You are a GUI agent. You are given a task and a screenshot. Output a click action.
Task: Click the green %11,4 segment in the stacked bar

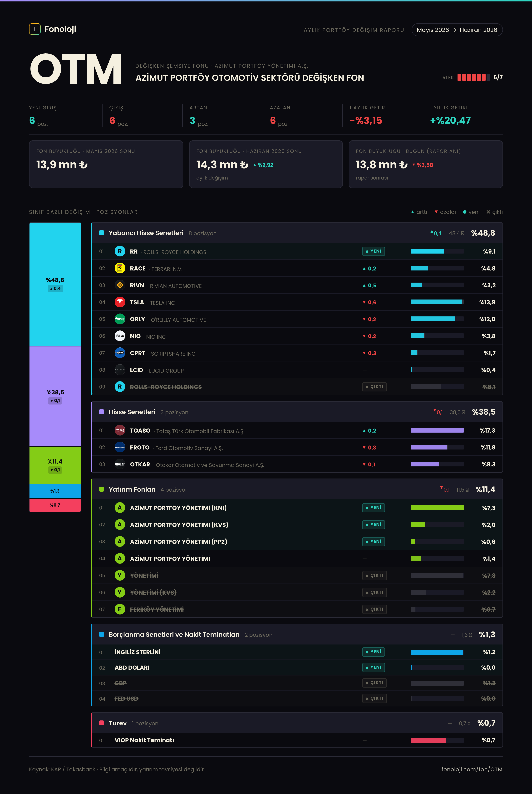tap(55, 465)
